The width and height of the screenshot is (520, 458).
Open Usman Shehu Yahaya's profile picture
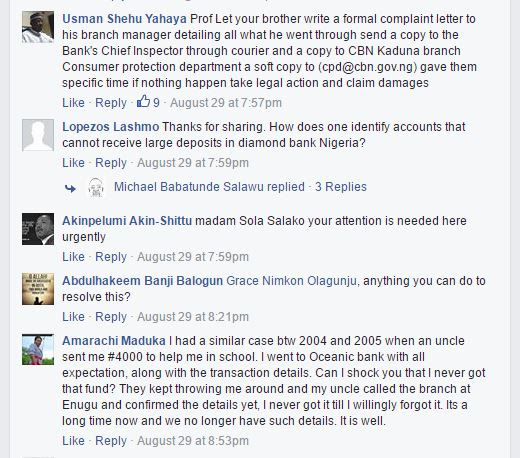pyautogui.click(x=38, y=27)
